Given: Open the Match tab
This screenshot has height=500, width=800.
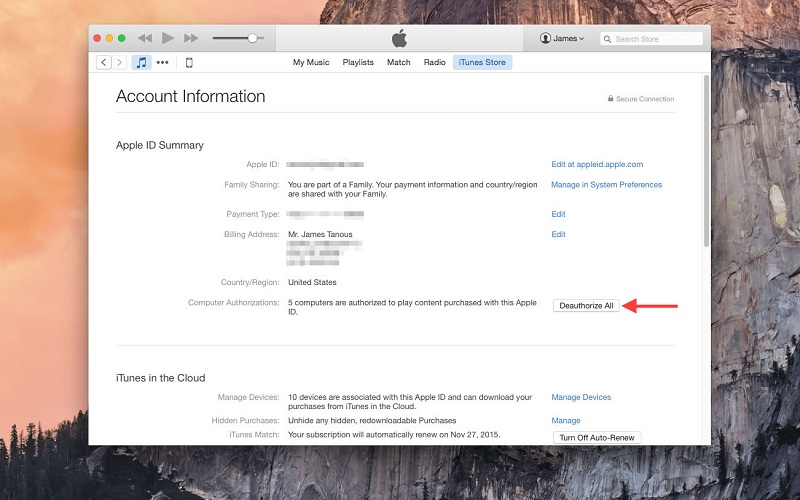Looking at the screenshot, I should 398,62.
